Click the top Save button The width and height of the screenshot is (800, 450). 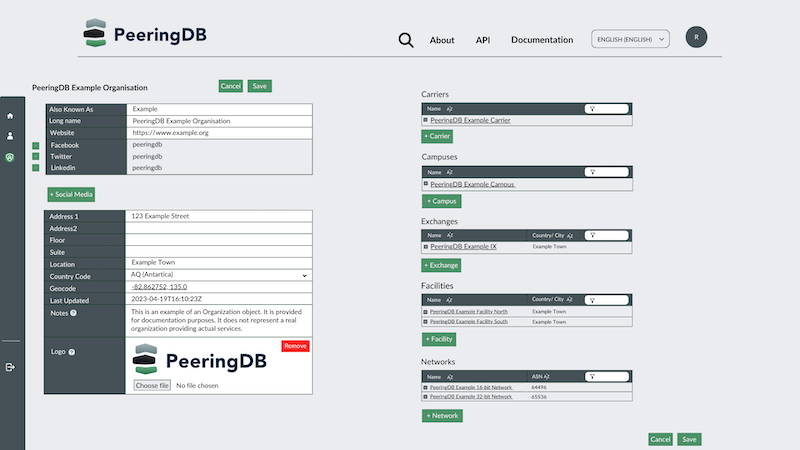260,86
